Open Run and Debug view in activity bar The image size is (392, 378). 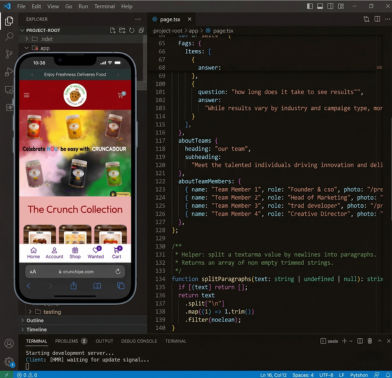9,72
